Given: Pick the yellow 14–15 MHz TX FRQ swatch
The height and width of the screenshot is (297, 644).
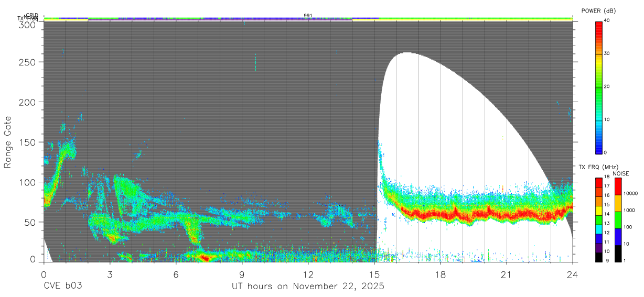Looking at the screenshot, I should pos(598,210).
